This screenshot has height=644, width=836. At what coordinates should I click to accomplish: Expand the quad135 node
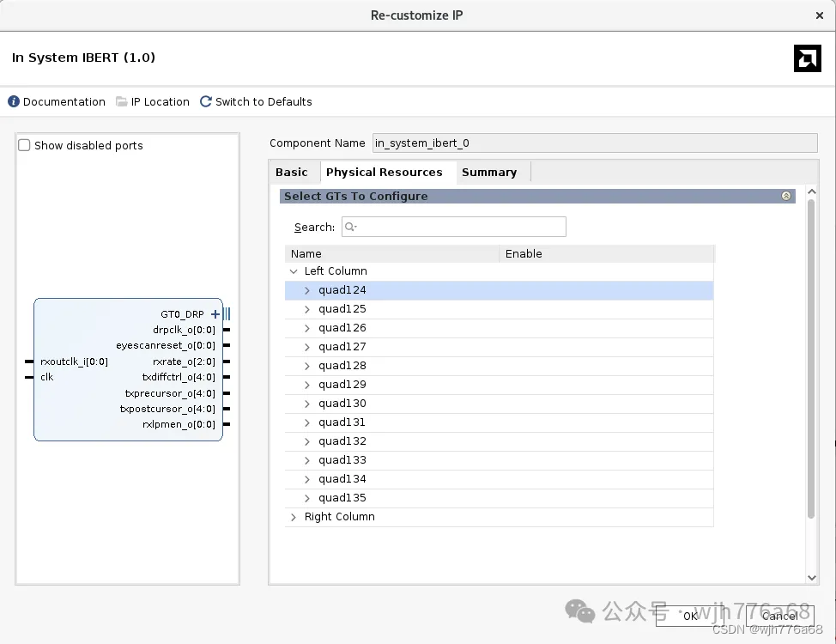307,498
